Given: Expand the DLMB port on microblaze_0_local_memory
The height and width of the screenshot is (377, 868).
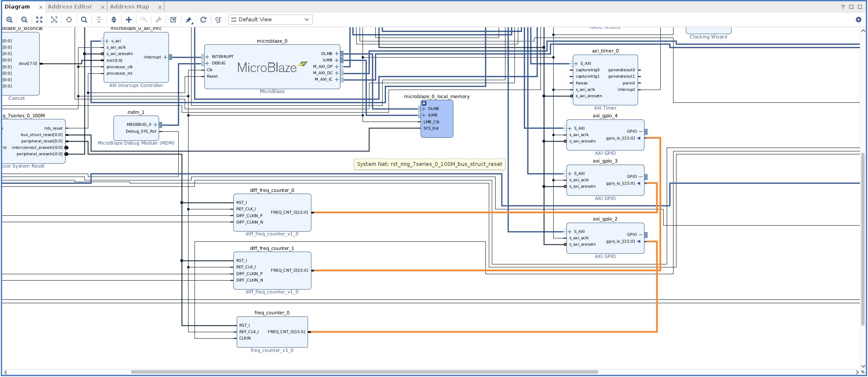Looking at the screenshot, I should [x=424, y=109].
